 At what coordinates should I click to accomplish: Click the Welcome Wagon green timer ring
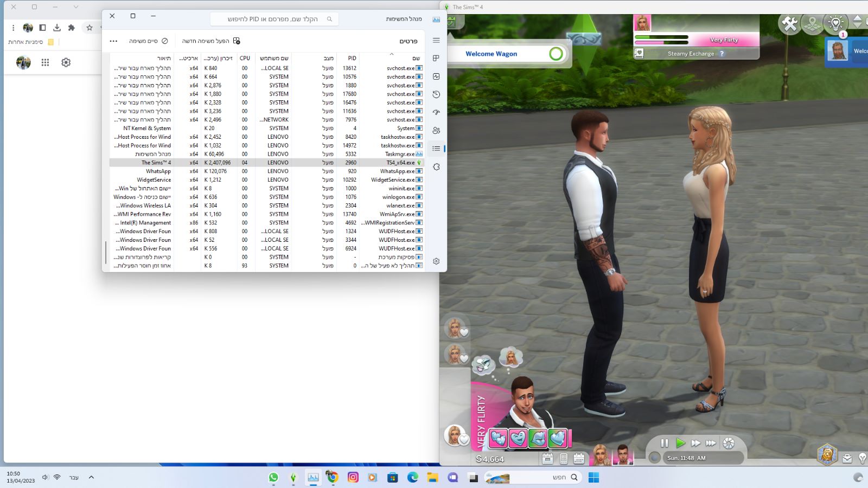(x=556, y=54)
